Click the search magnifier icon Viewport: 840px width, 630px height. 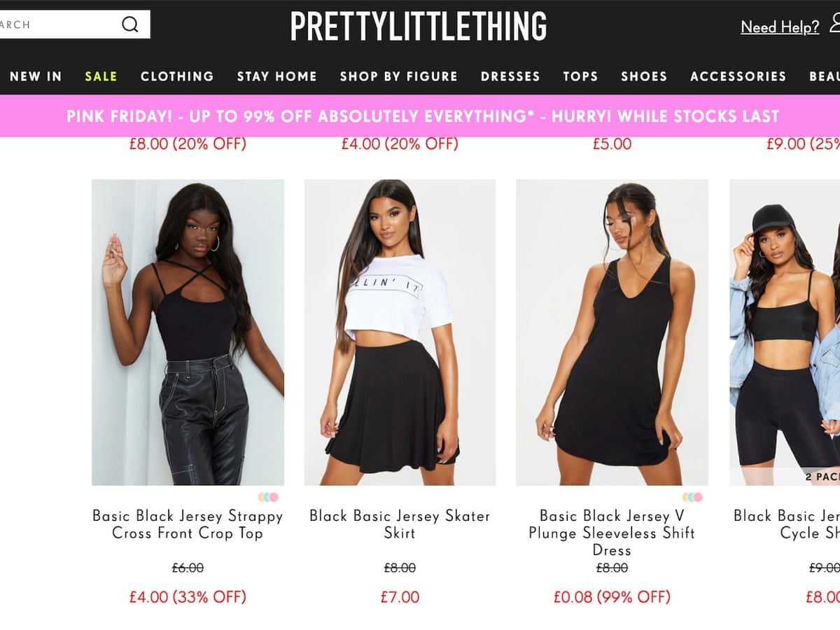(130, 24)
